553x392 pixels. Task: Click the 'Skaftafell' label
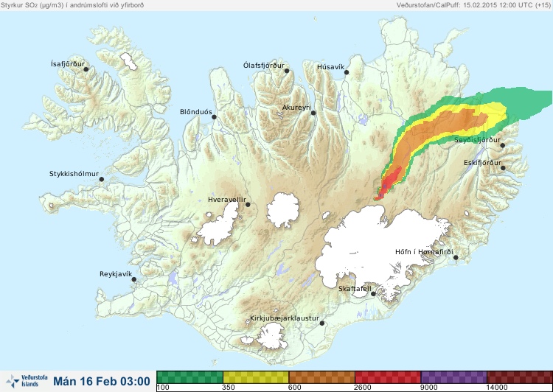pos(355,289)
